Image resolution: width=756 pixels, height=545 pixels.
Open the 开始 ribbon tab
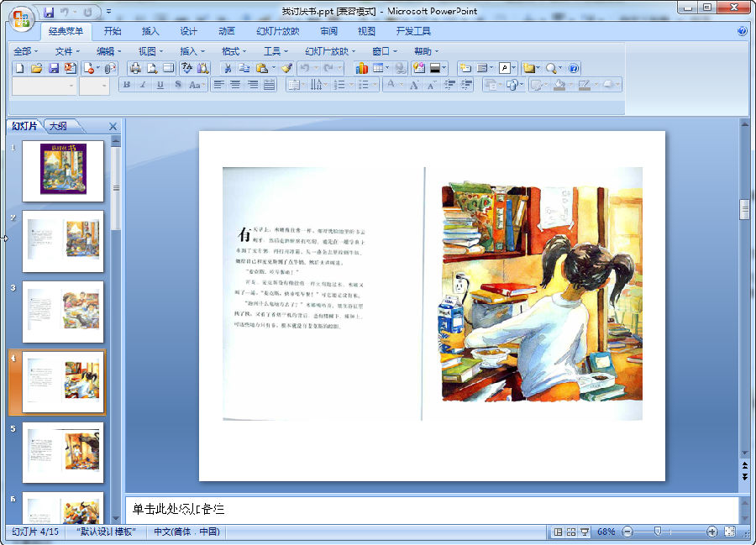[113, 31]
